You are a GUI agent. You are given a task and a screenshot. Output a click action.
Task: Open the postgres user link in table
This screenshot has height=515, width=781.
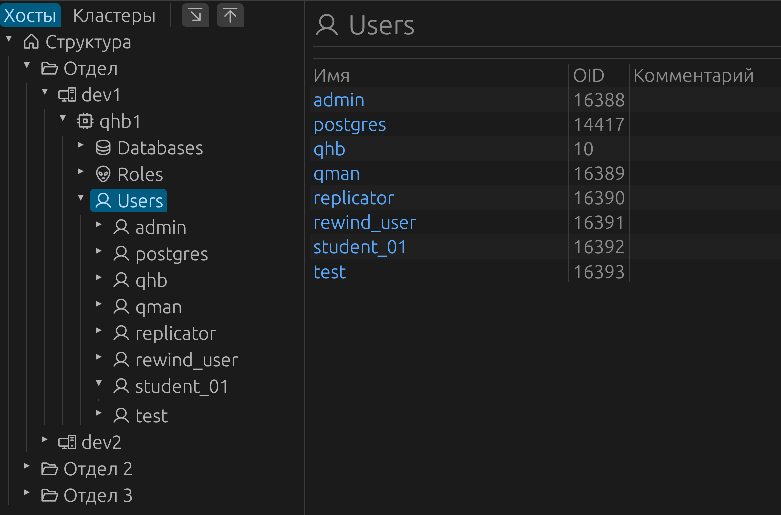pyautogui.click(x=349, y=125)
